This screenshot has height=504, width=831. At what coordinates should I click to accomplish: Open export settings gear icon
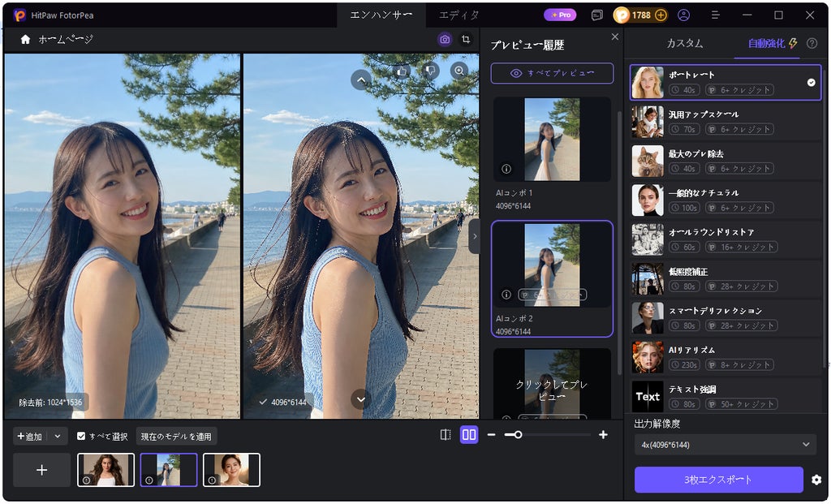click(816, 480)
